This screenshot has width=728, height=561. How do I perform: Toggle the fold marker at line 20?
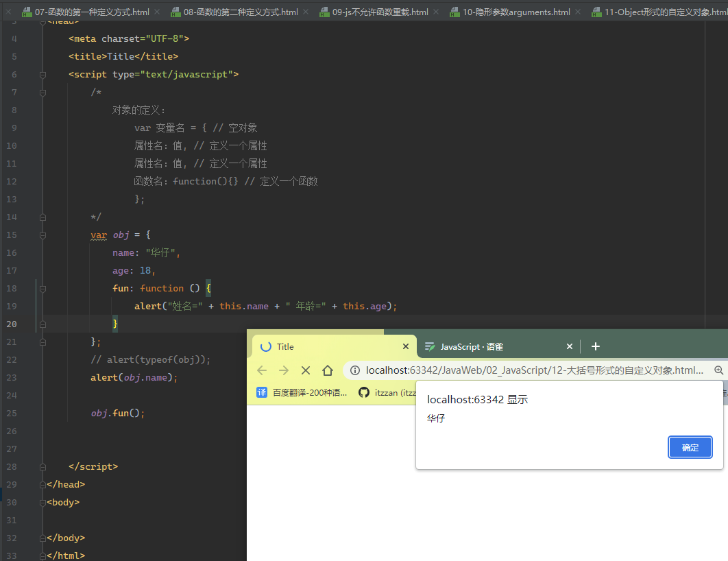coord(43,324)
